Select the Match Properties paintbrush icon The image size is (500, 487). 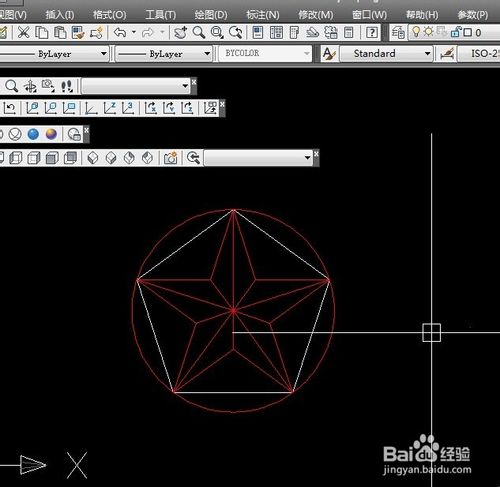78,33
